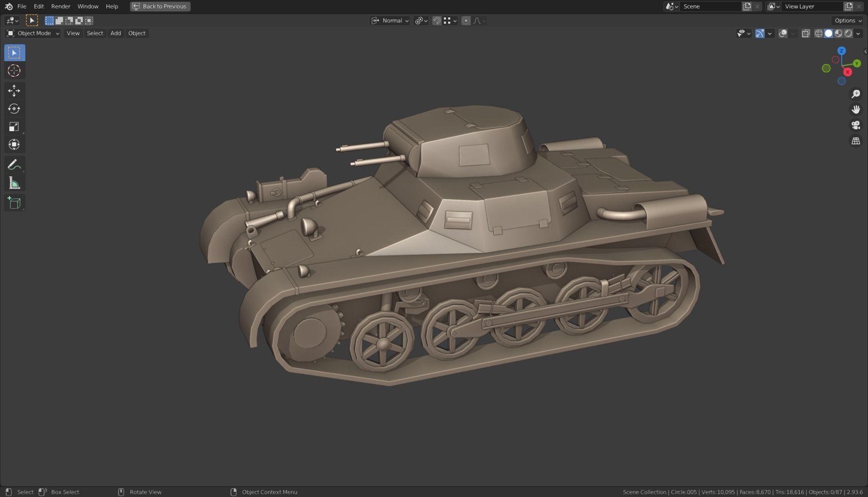The height and width of the screenshot is (497, 868).
Task: Open the Help menu
Action: click(112, 6)
